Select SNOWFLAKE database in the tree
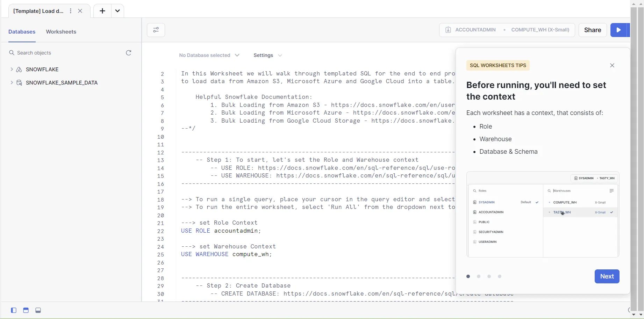The image size is (644, 319). click(42, 70)
